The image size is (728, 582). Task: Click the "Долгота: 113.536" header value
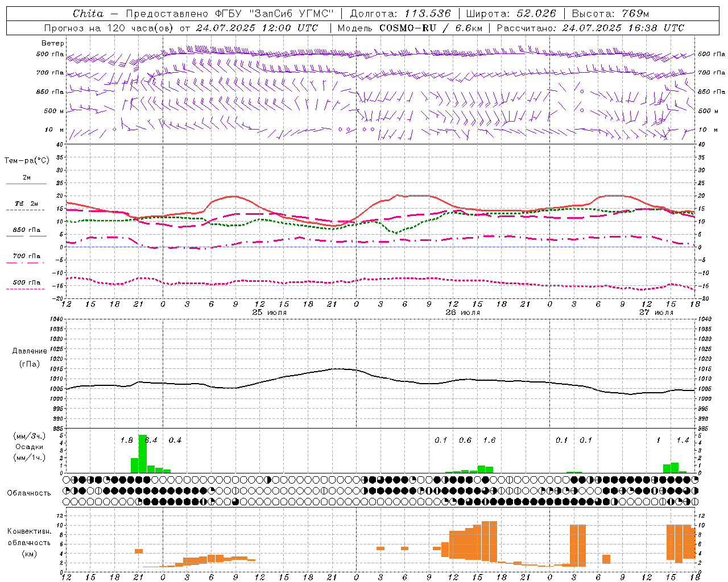pyautogui.click(x=400, y=14)
